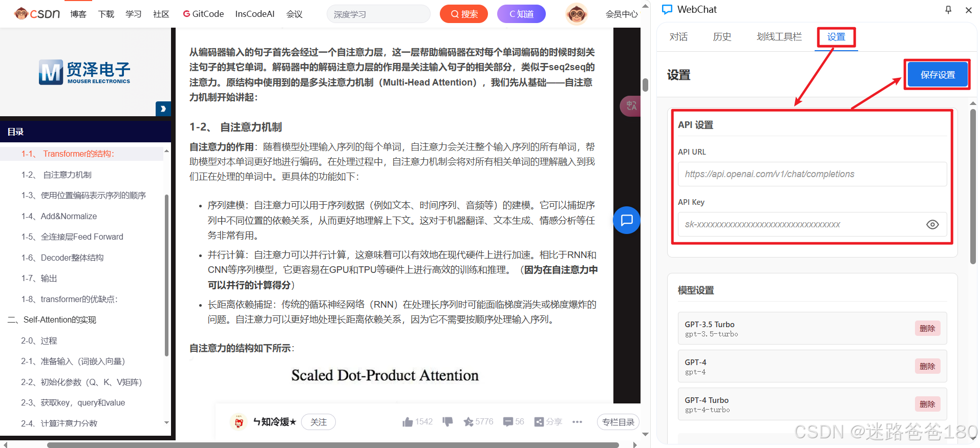Switch to the 历史 tab
Image resolution: width=980 pixels, height=448 pixels.
[722, 37]
